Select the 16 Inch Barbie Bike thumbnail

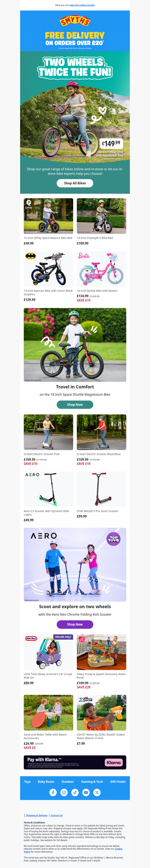tap(102, 269)
